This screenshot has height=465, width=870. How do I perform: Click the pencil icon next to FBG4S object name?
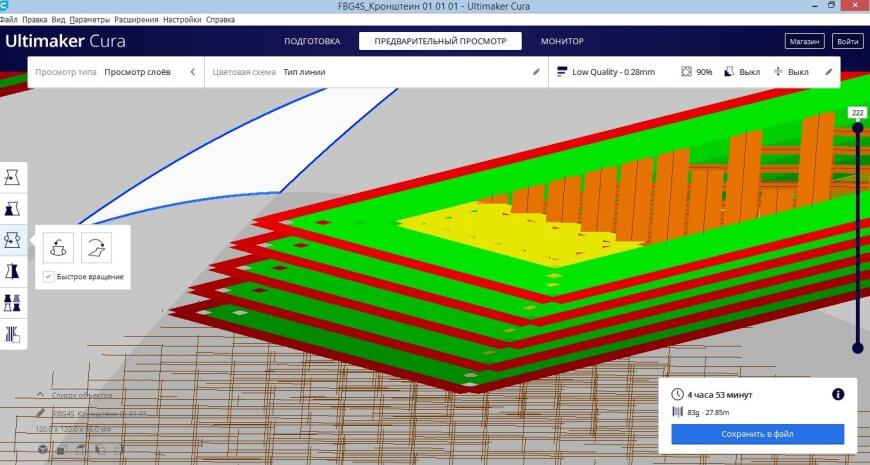click(41, 413)
